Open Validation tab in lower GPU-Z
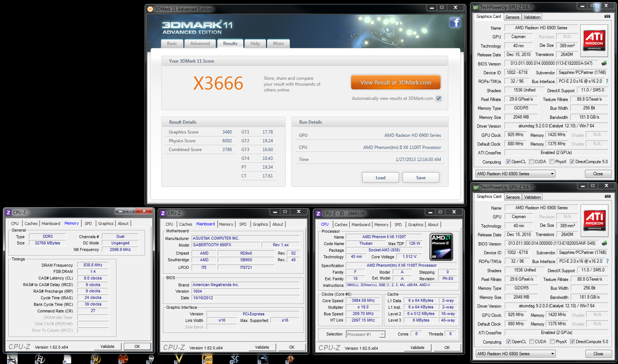The height and width of the screenshot is (364, 618). coord(532,197)
